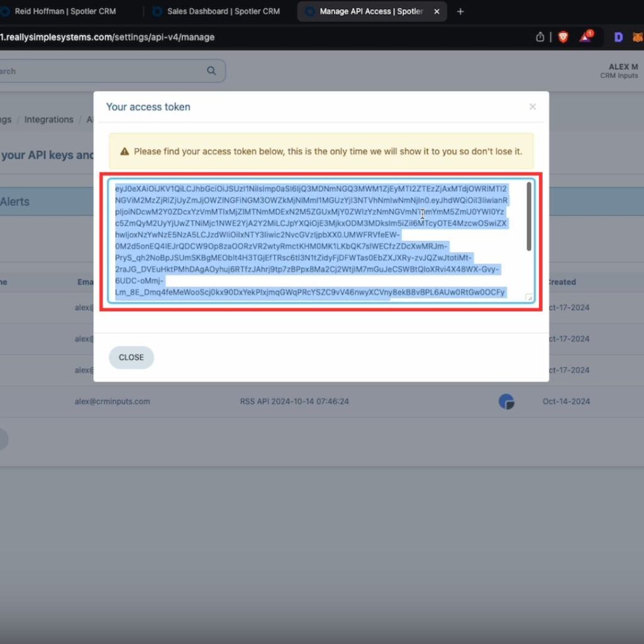Click alex@crminputs.com email cell
Screen dimensions: 644x644
coord(112,401)
